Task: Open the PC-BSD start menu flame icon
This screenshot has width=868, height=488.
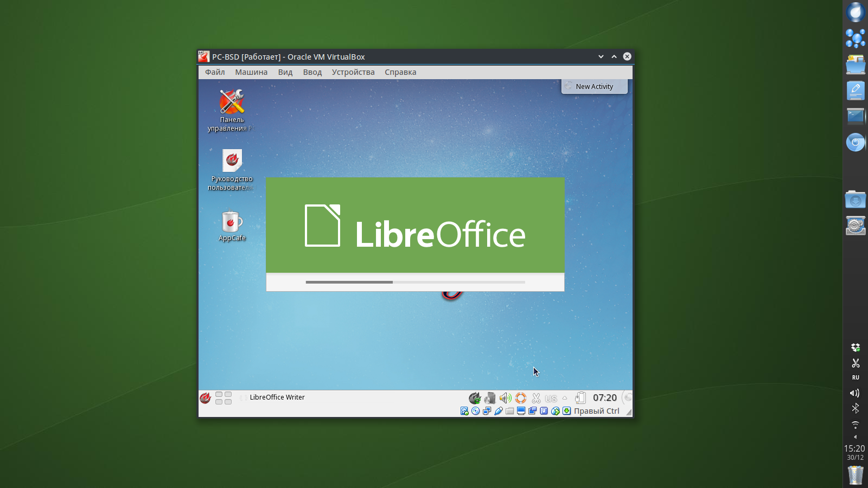Action: 205,398
